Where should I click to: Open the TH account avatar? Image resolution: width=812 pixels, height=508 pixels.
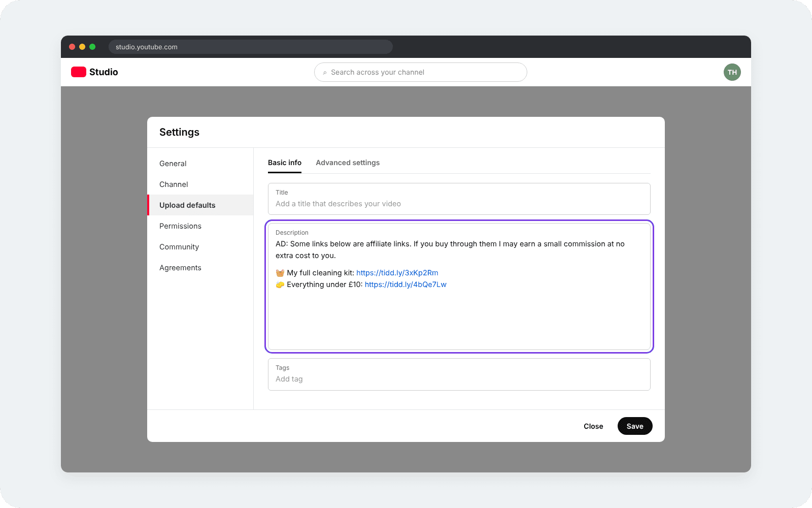(x=732, y=72)
